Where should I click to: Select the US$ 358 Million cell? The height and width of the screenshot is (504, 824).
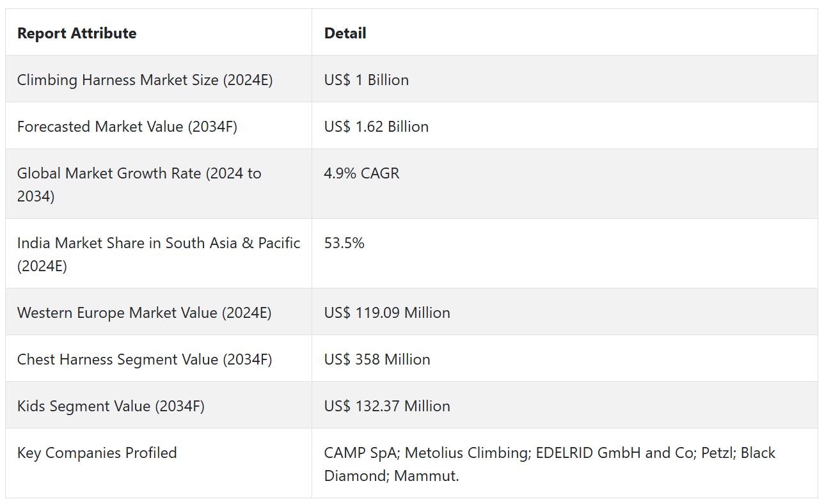point(377,359)
